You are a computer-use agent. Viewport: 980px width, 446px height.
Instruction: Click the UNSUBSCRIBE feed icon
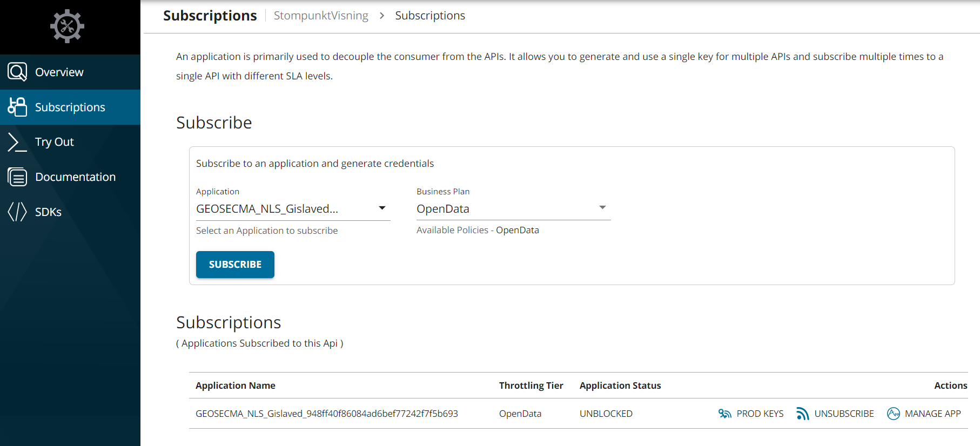click(802, 414)
